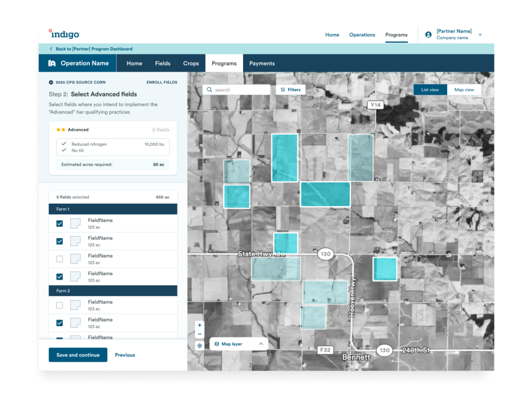Switch to the Fields tab
The height and width of the screenshot is (399, 532).
[163, 63]
